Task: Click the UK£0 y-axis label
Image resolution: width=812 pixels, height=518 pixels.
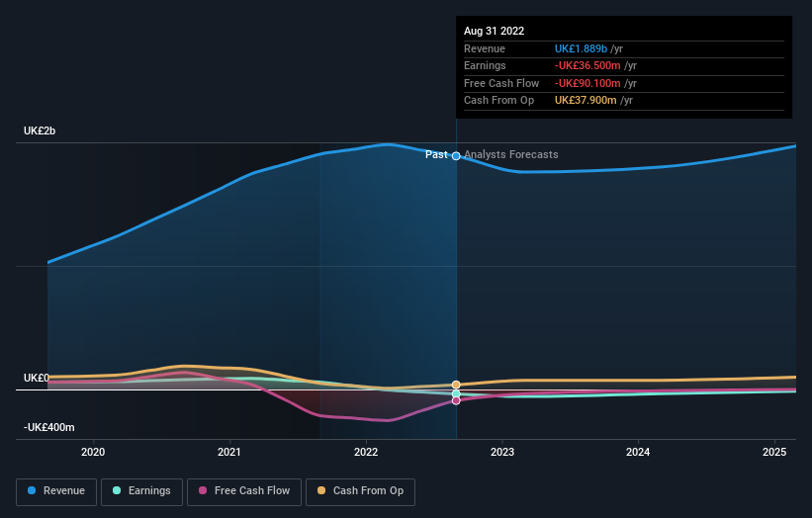Action: pos(37,378)
